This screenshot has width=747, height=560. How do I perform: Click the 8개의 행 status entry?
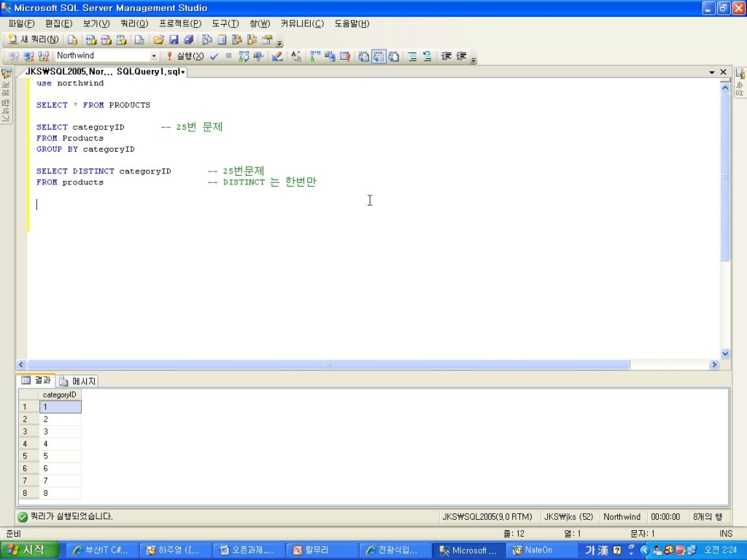(x=708, y=517)
